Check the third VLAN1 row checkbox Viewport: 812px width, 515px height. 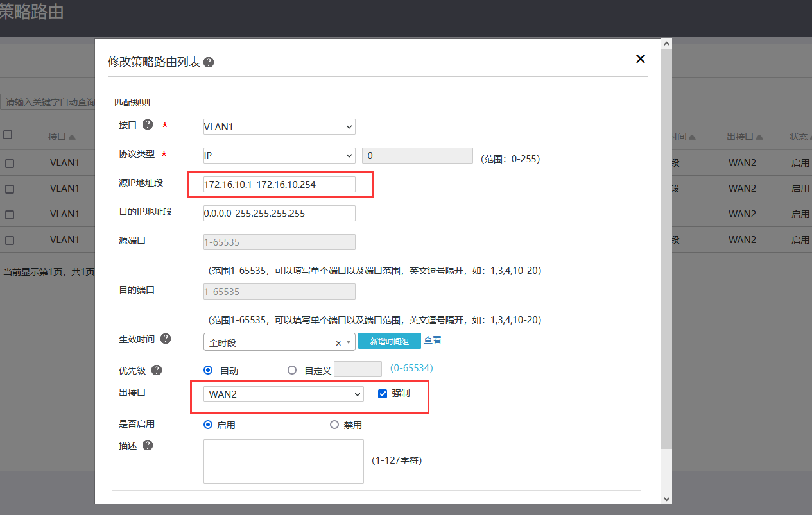tap(10, 215)
